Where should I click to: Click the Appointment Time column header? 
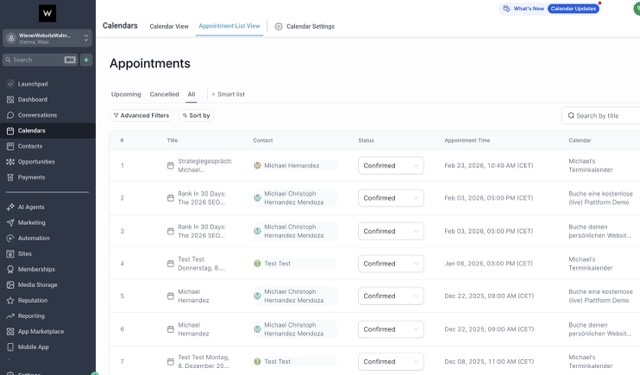[x=467, y=140]
